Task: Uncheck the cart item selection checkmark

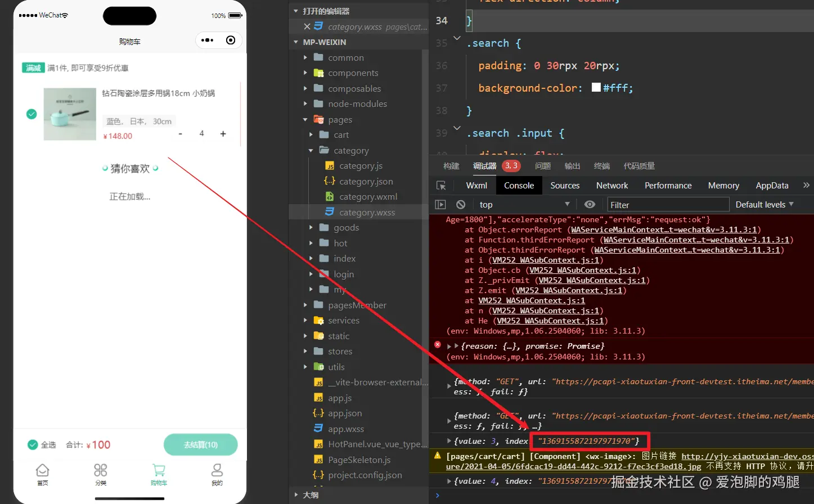Action: (x=32, y=114)
